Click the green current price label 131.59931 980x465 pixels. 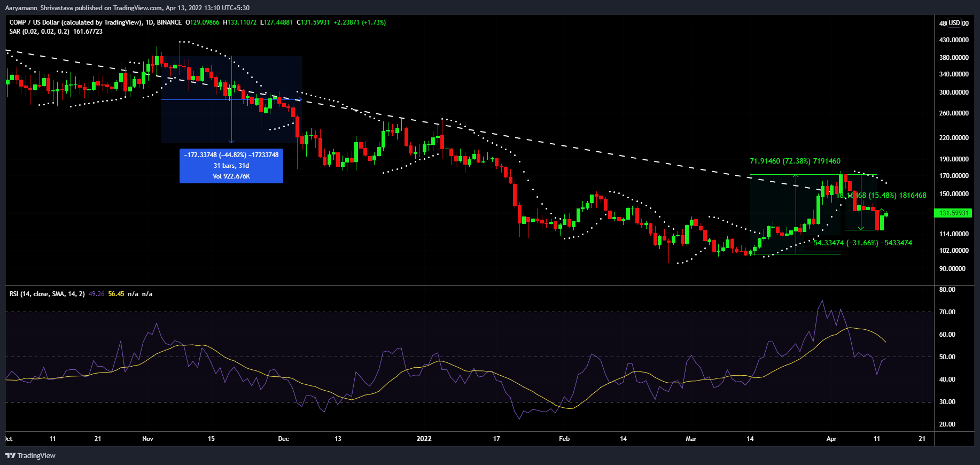(954, 213)
